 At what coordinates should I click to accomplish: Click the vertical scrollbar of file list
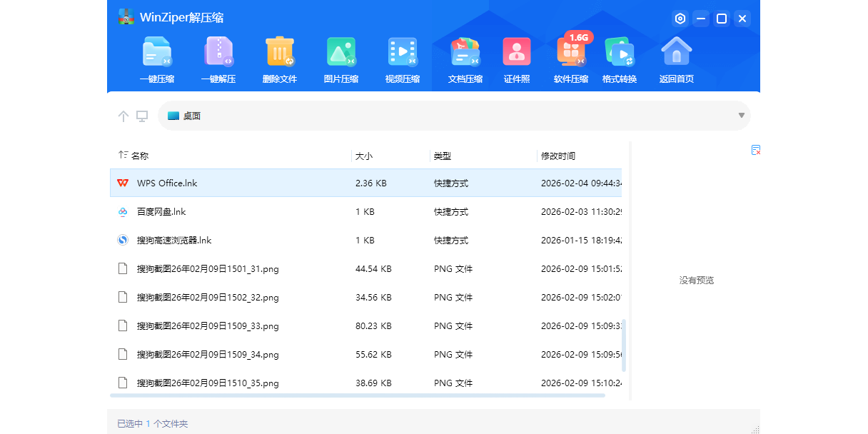click(624, 345)
